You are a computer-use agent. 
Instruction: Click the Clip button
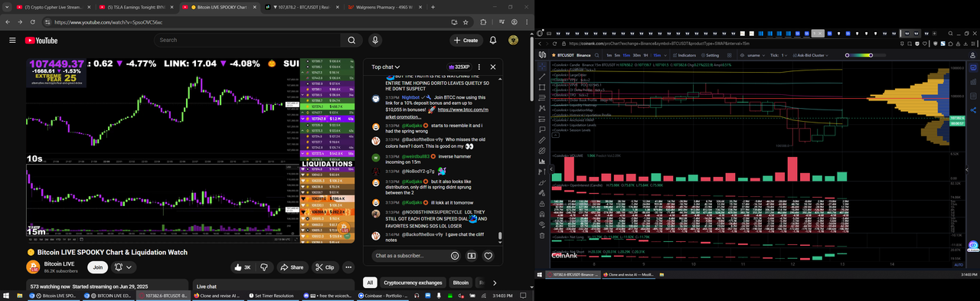[325, 267]
